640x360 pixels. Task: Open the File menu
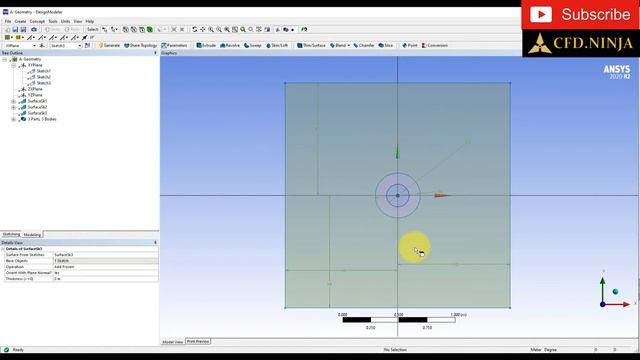point(8,21)
